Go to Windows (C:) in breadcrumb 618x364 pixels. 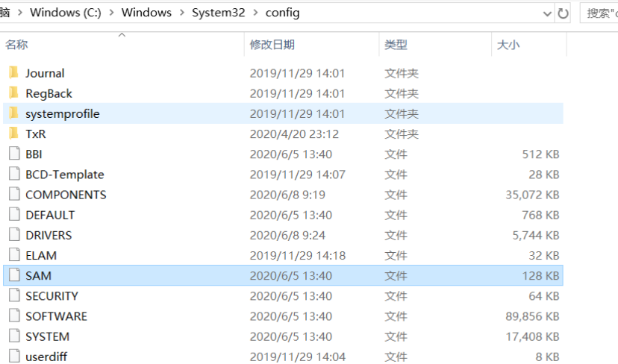pyautogui.click(x=66, y=13)
